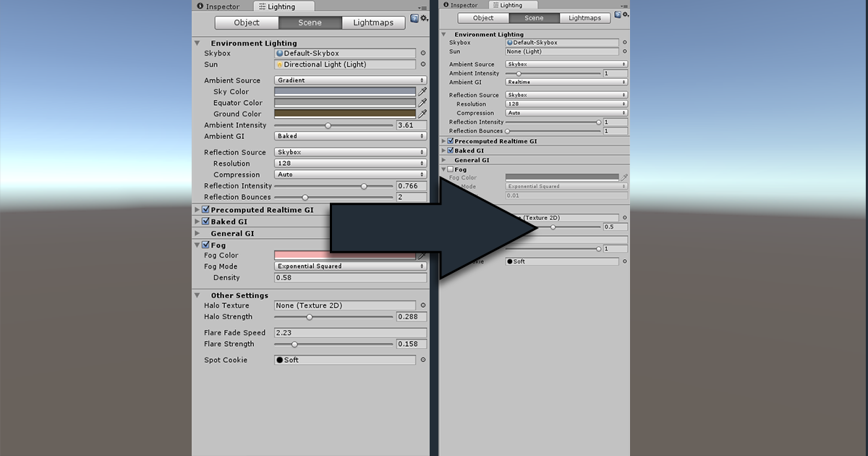Switch to the Inspector tab
This screenshot has width=868, height=456.
[x=222, y=6]
